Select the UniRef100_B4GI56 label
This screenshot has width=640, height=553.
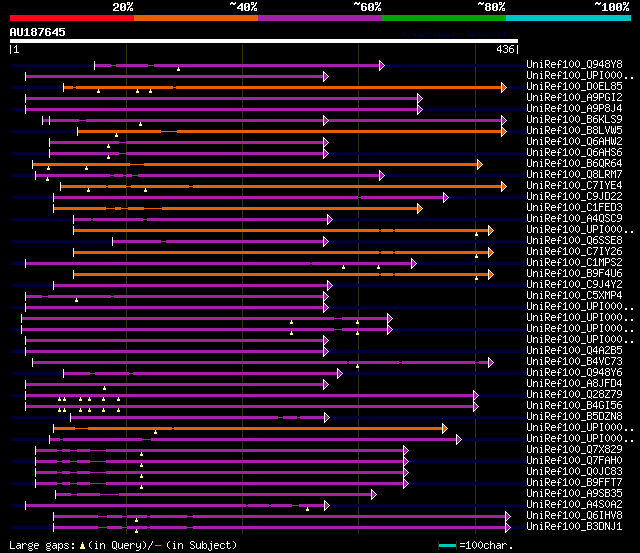click(x=574, y=406)
